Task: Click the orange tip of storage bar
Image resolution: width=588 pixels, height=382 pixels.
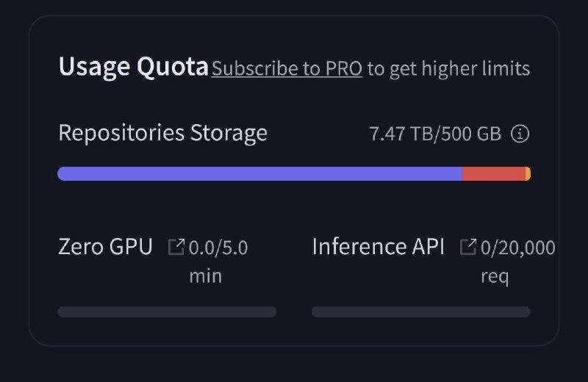Action: 528,174
